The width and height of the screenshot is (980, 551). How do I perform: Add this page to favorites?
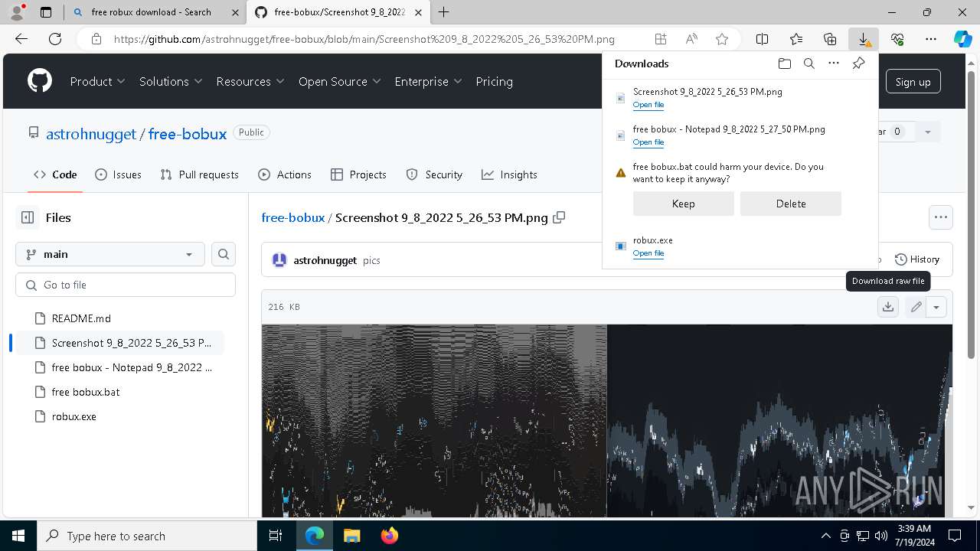(721, 39)
